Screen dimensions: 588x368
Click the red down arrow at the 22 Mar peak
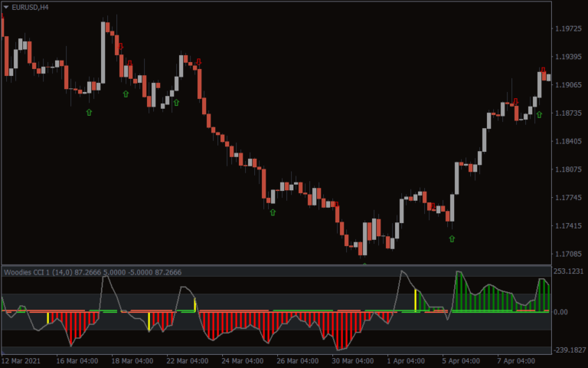click(x=199, y=61)
